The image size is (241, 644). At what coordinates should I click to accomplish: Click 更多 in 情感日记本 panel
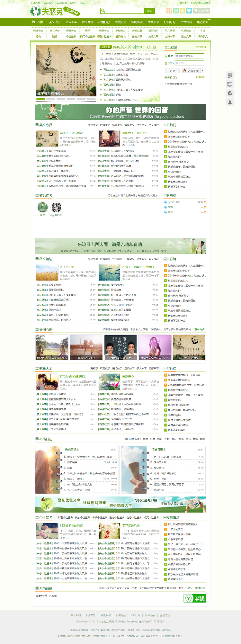(x=200, y=450)
